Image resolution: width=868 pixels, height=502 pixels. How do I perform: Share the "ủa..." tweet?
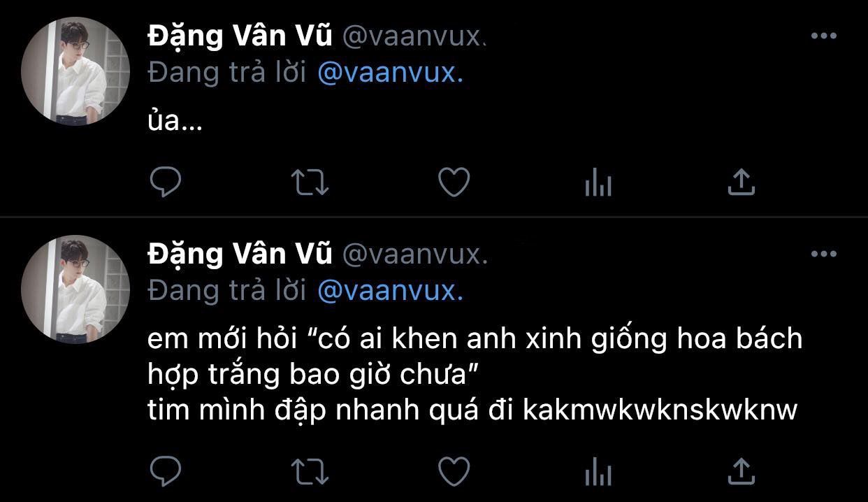click(742, 182)
